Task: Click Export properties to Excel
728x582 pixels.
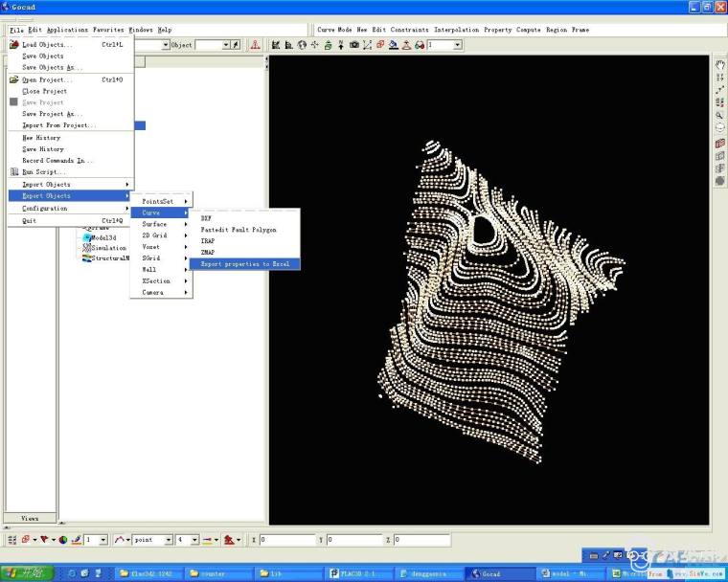Action: (244, 263)
